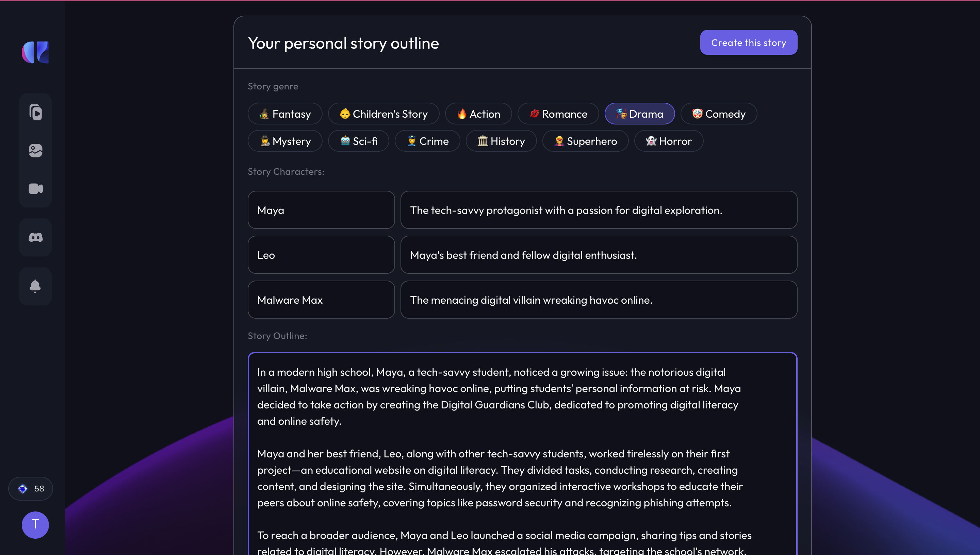Open notifications bell icon
Image resolution: width=980 pixels, height=555 pixels.
tap(35, 286)
